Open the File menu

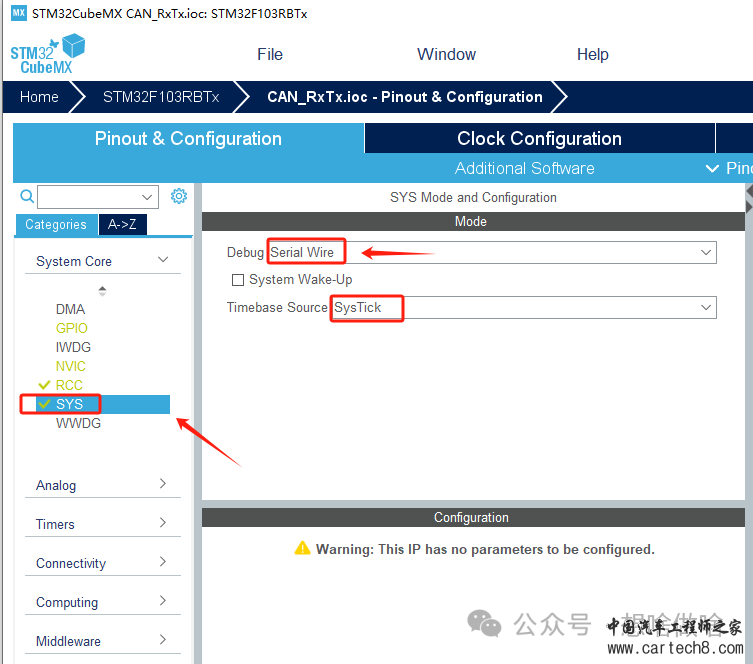pyautogui.click(x=270, y=54)
